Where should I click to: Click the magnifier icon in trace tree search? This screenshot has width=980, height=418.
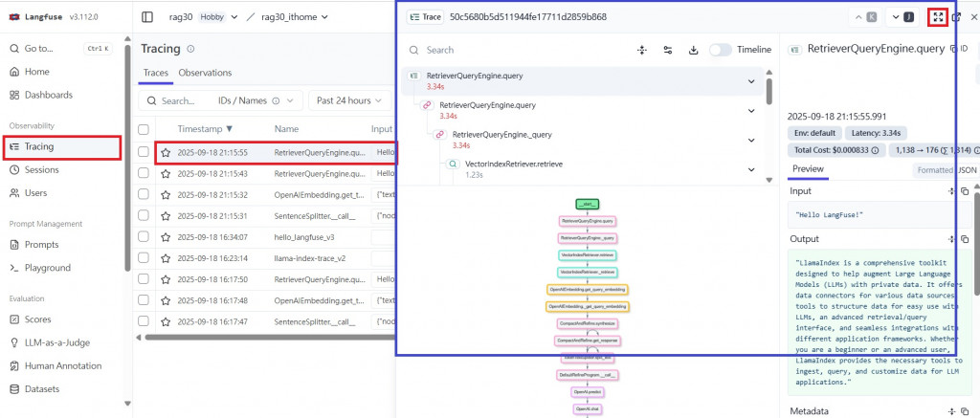point(413,50)
